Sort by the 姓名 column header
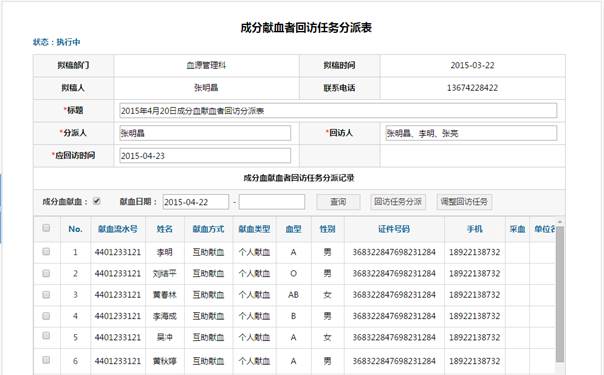The height and width of the screenshot is (375, 604). [x=164, y=229]
